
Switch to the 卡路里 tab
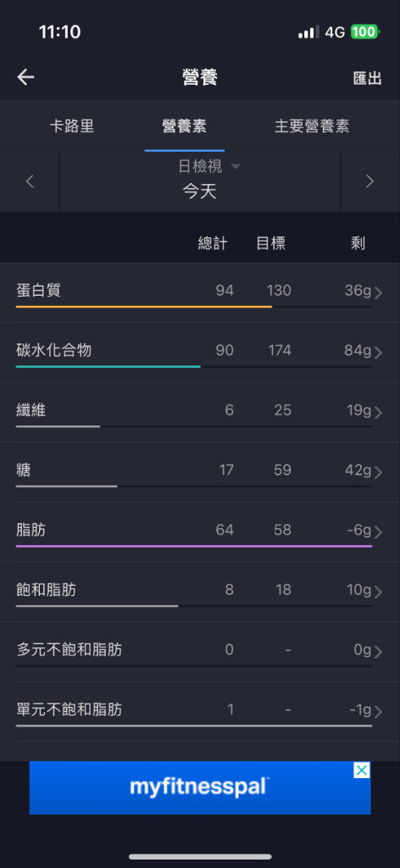click(72, 125)
